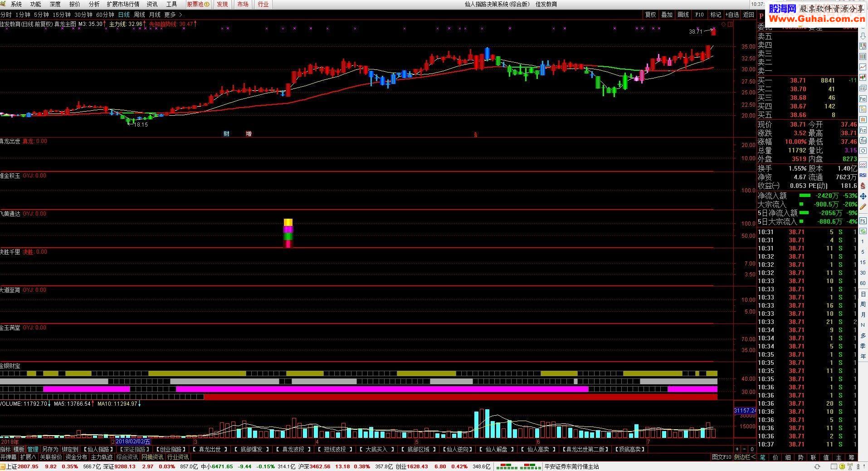
Task: Click the Fiz icon in right toolbar
Action: pyautogui.click(x=863, y=130)
